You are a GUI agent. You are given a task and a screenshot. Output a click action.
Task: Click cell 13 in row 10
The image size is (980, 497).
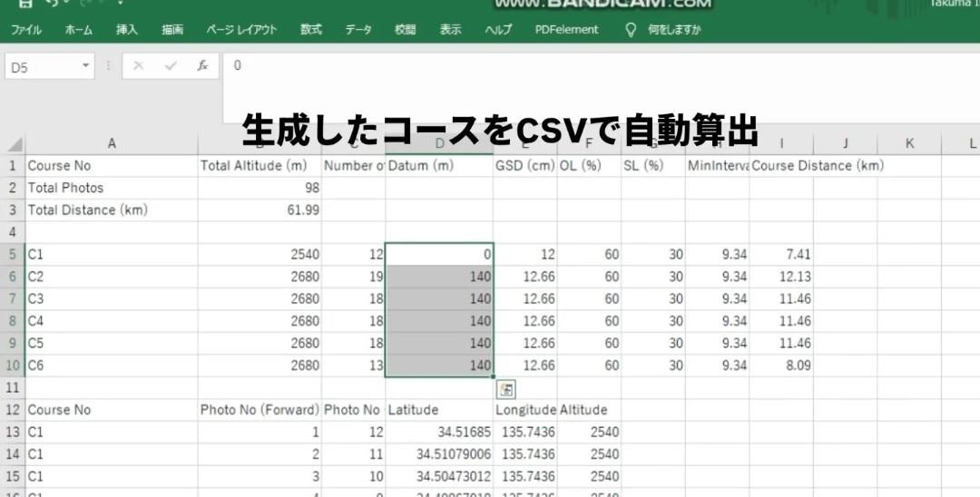(x=354, y=365)
